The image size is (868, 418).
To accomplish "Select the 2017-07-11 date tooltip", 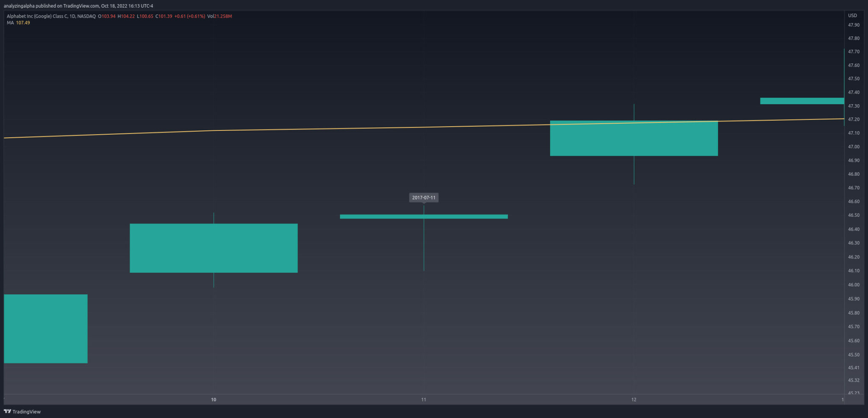I will click(423, 197).
